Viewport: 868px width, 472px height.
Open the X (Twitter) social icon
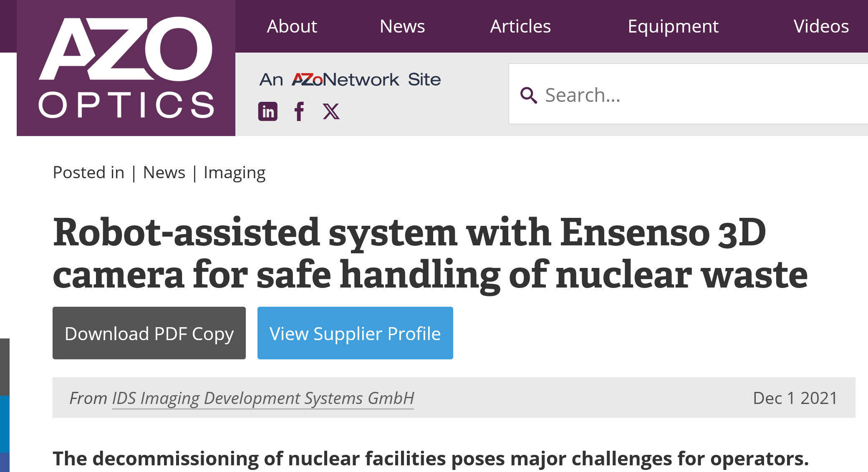(331, 111)
